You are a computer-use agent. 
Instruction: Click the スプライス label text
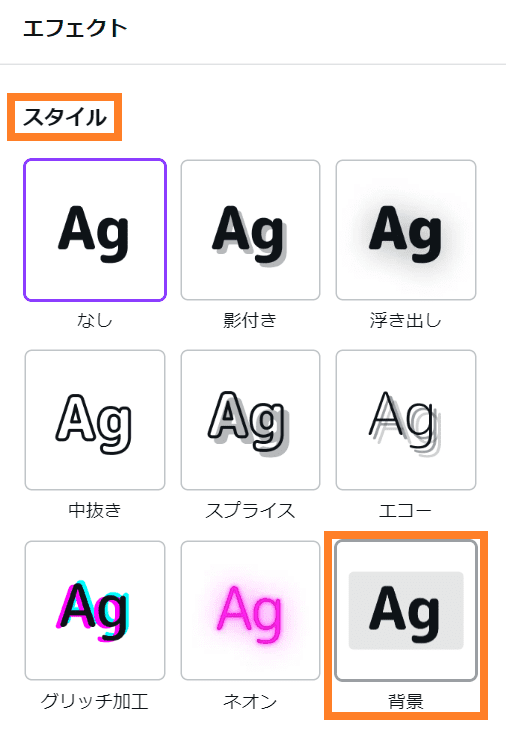[x=250, y=511]
